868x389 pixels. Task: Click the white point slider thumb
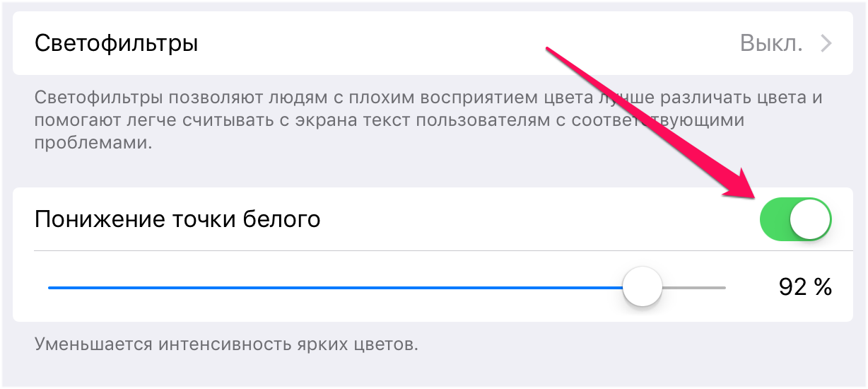click(642, 287)
